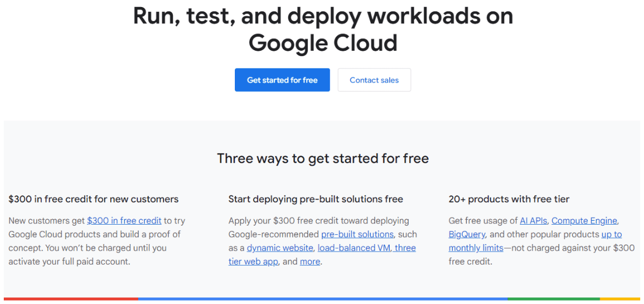Click the Start deploying pre-built solutions free heading
Viewport: 644px width, 304px height.
coord(316,199)
